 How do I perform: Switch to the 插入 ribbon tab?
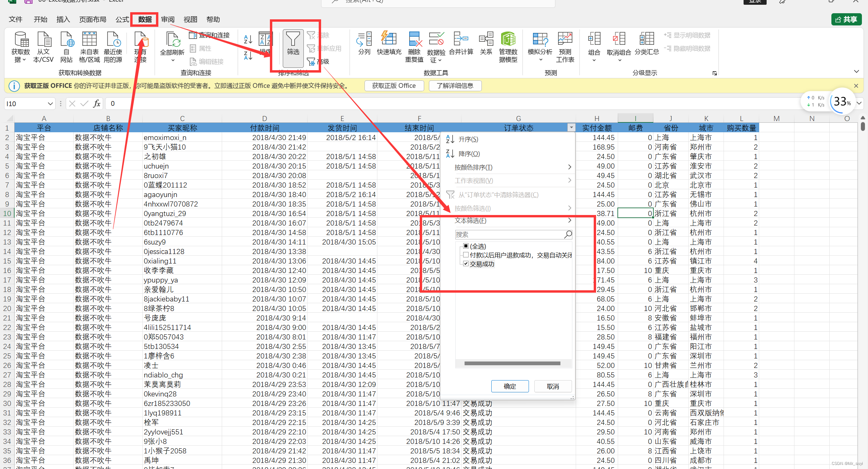(63, 19)
